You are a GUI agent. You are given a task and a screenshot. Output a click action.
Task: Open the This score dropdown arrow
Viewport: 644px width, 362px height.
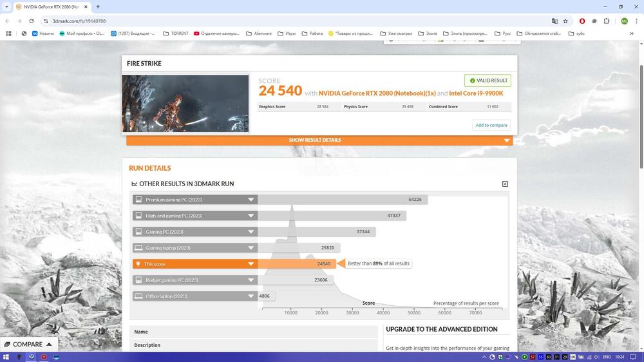[251, 264]
